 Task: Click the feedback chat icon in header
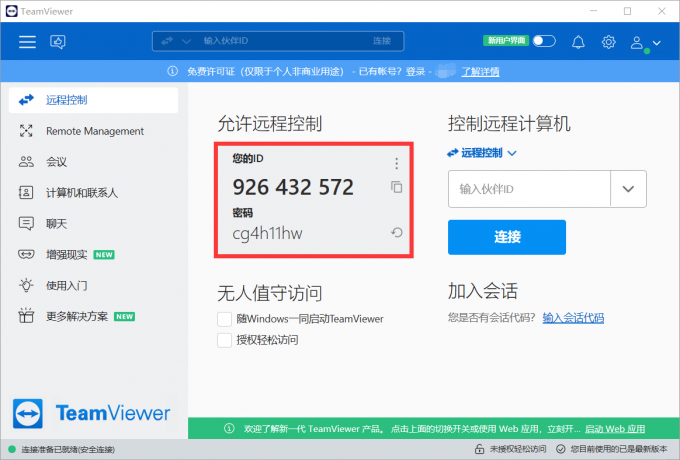click(x=58, y=42)
